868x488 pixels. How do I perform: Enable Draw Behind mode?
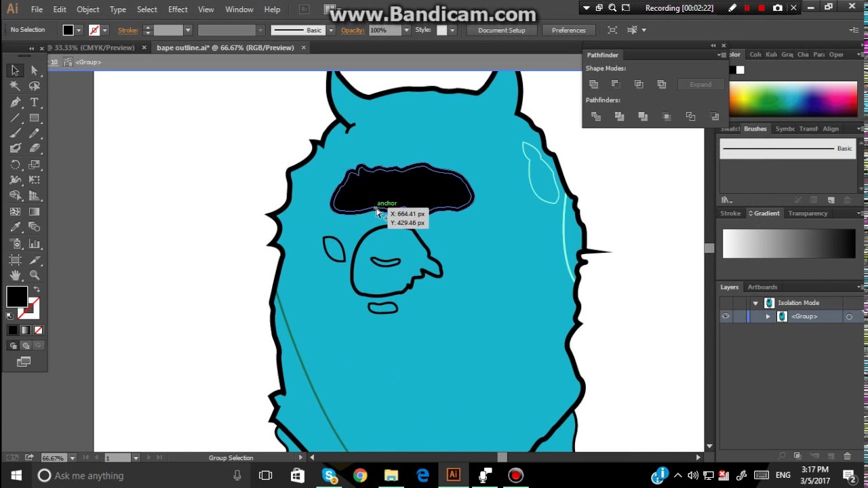pos(24,346)
